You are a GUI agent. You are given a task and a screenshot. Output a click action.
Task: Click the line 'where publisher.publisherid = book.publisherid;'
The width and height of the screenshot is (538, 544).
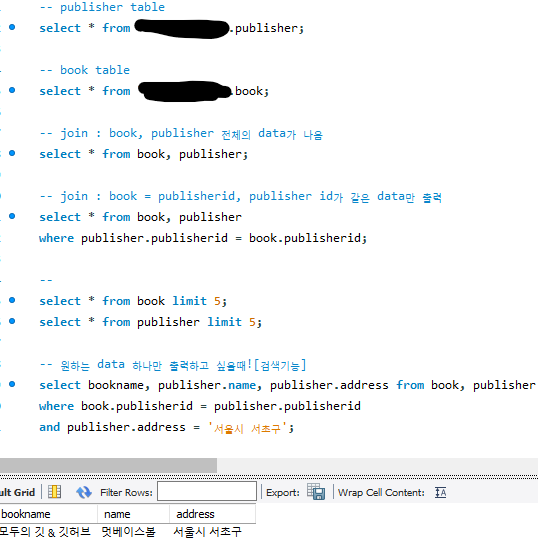(x=203, y=238)
